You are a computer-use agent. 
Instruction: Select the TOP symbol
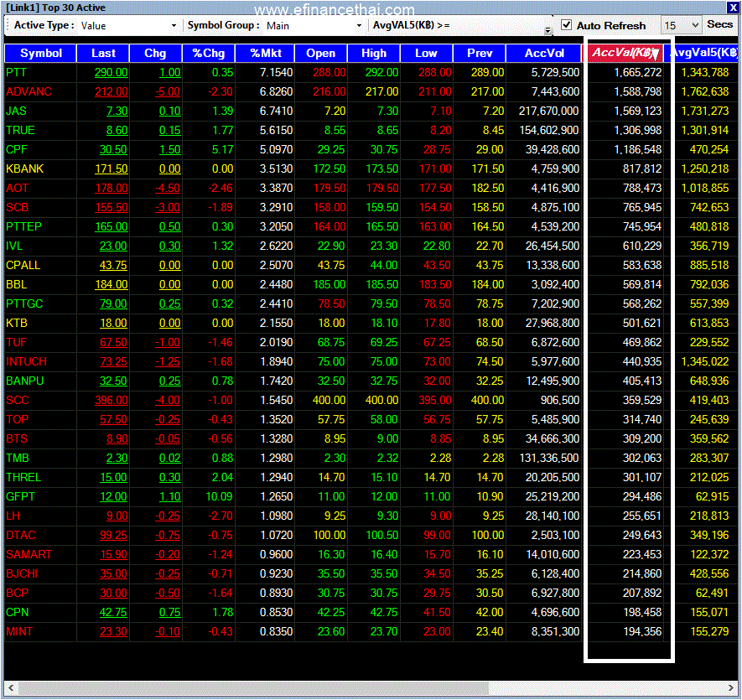(17, 420)
